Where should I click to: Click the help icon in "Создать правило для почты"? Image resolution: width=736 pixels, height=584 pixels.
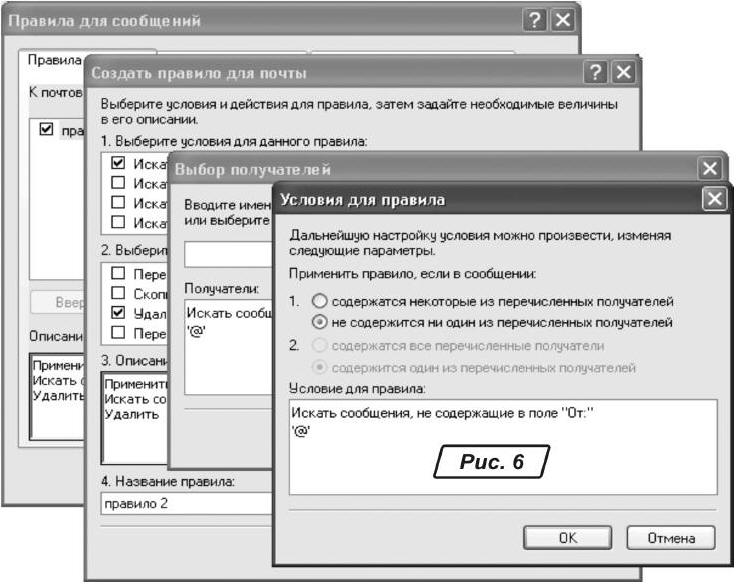click(596, 73)
